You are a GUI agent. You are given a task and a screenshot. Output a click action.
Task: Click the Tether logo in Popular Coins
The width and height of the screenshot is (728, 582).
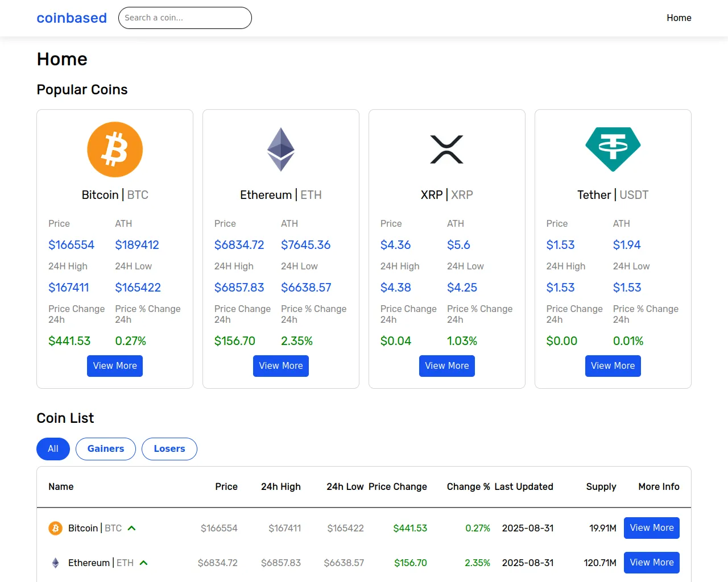tap(613, 149)
